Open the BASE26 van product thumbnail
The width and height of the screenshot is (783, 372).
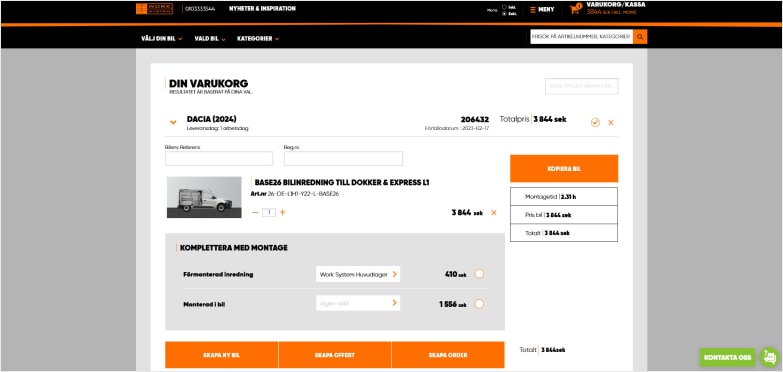204,197
